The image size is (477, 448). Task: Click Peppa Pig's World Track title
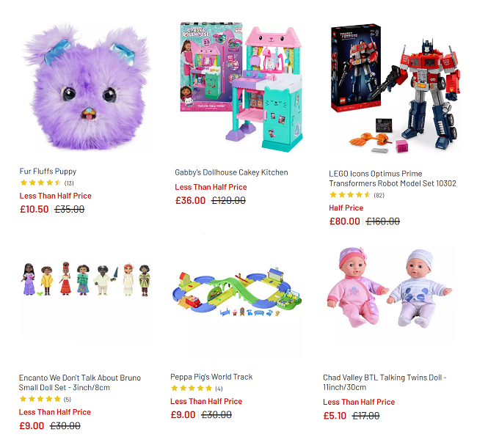pyautogui.click(x=211, y=377)
